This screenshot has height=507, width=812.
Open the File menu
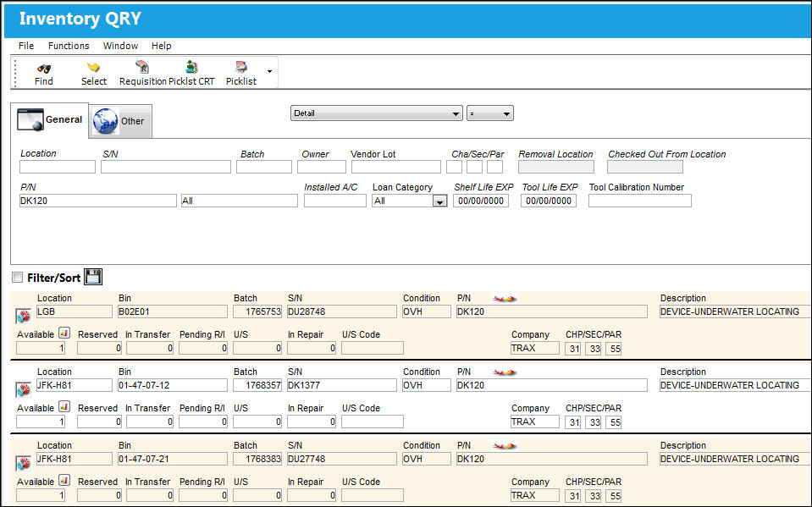coord(26,46)
